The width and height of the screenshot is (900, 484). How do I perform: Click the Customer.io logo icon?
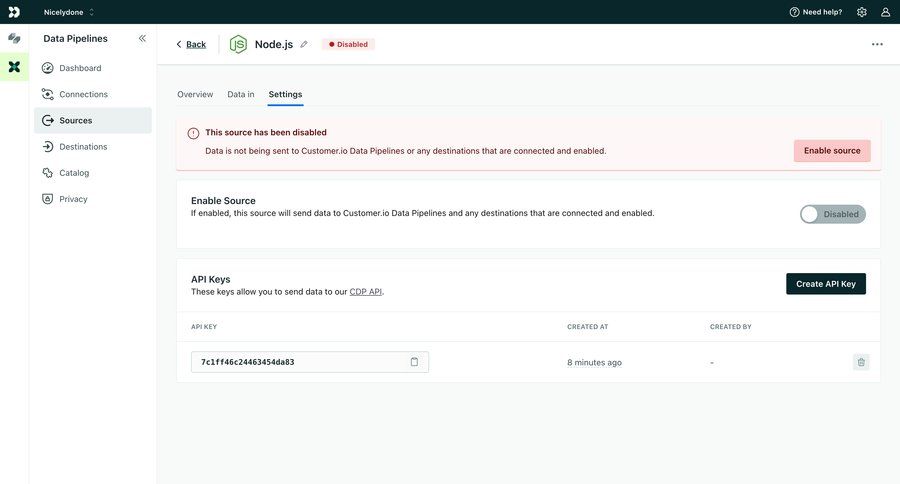click(14, 11)
